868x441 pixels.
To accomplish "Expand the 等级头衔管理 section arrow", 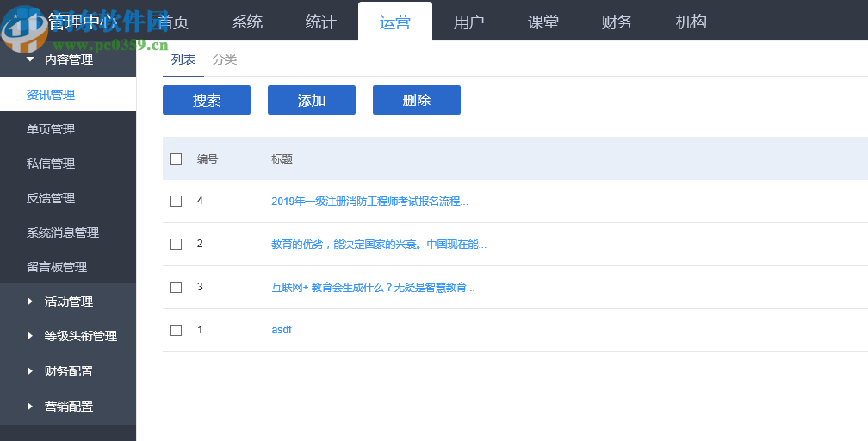I will pyautogui.click(x=30, y=336).
